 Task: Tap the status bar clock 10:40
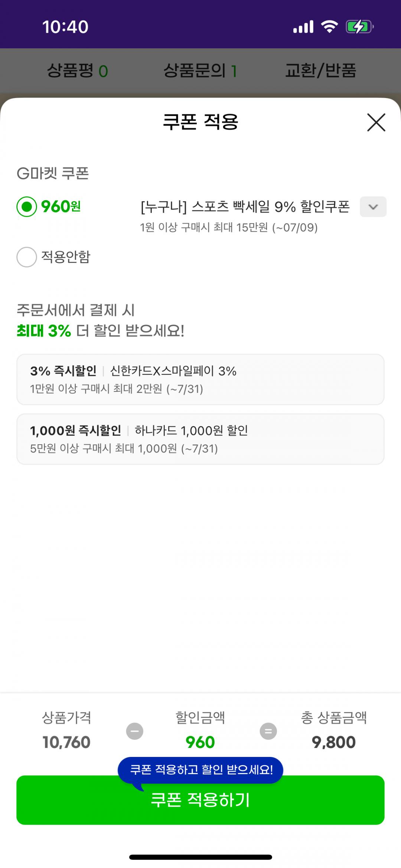65,27
